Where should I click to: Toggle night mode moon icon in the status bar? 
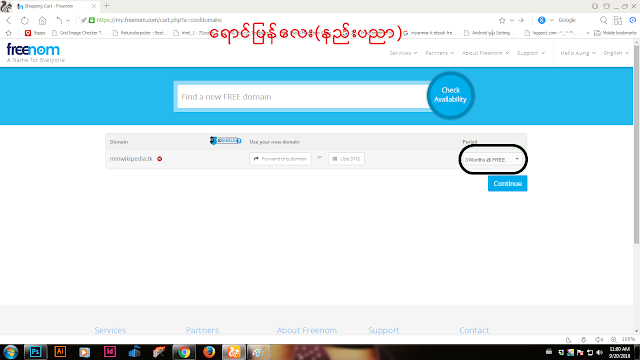coord(568,340)
